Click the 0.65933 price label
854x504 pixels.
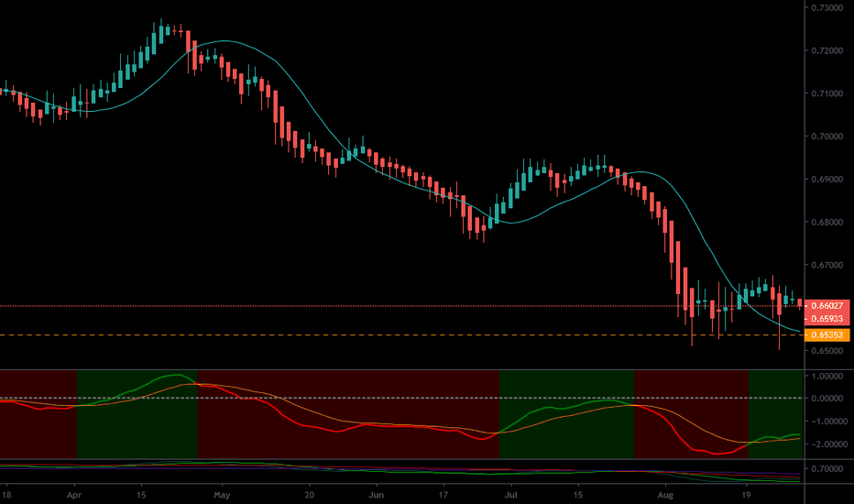point(827,319)
